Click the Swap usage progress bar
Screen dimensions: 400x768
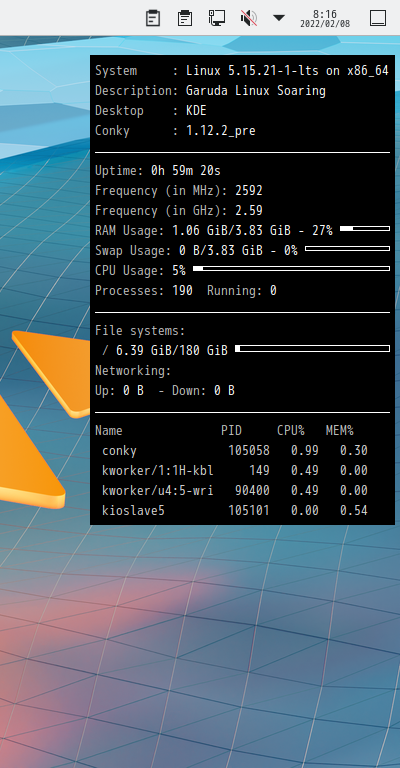[x=348, y=249]
